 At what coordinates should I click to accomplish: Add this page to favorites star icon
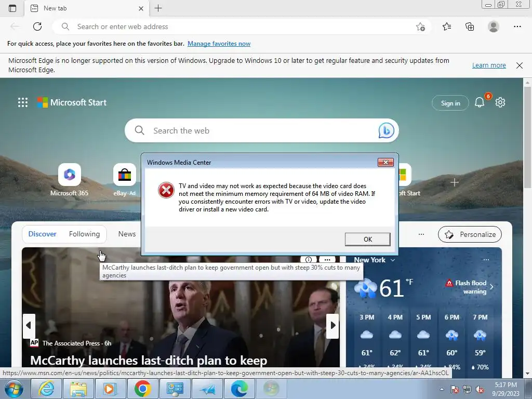tap(420, 27)
